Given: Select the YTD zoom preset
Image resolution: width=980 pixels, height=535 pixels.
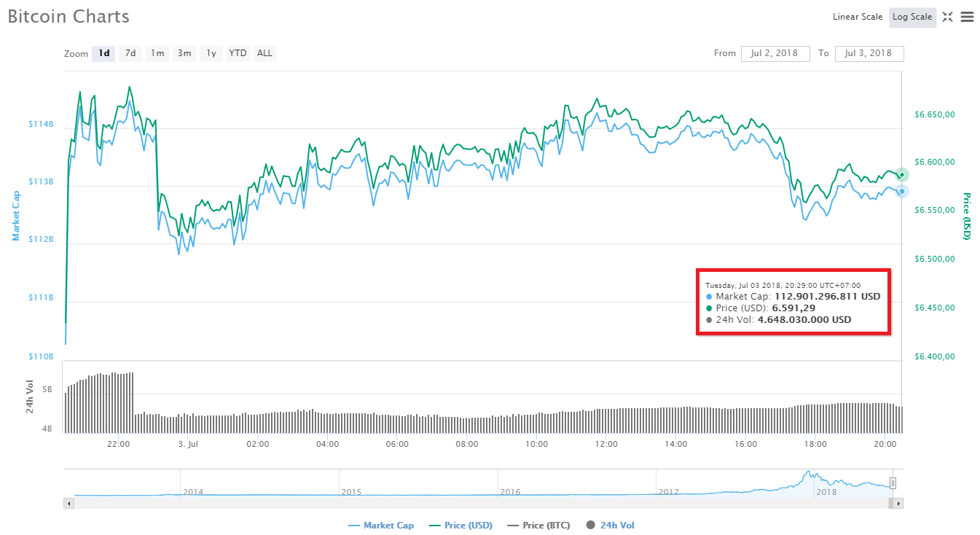Looking at the screenshot, I should (x=238, y=52).
